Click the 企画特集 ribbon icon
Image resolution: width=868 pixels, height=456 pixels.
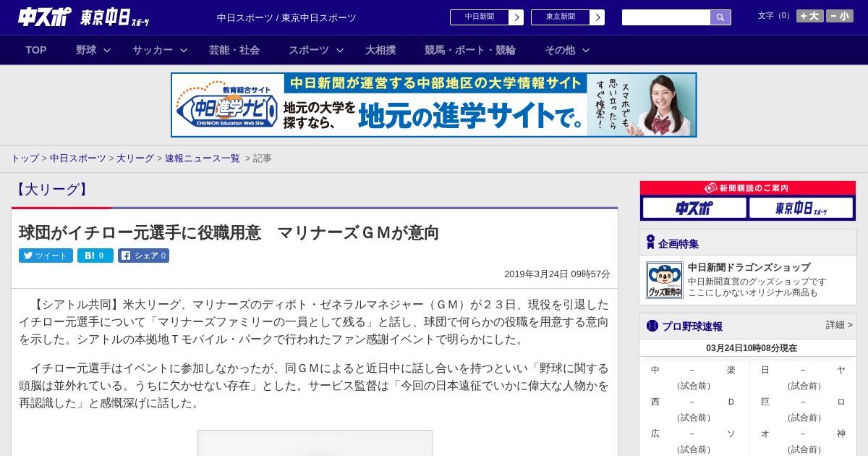(650, 242)
